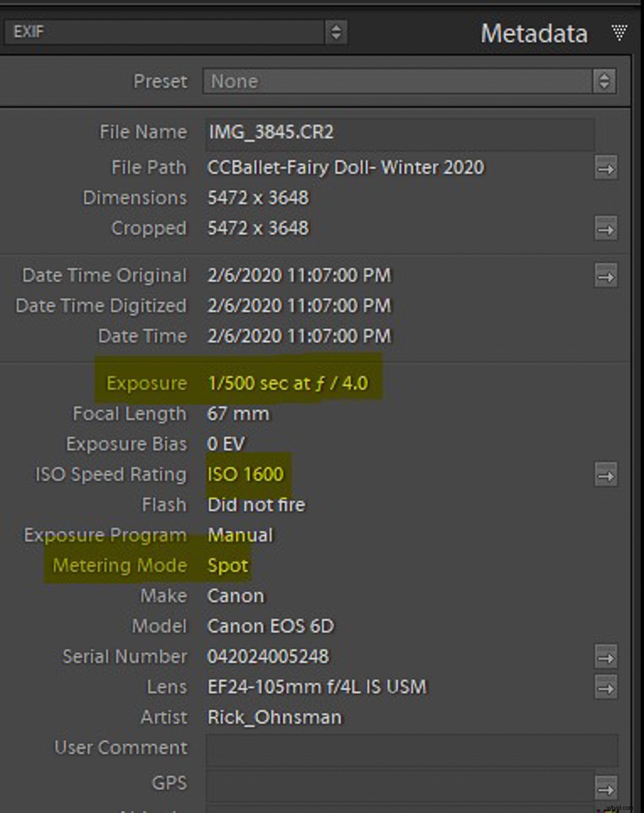Click the Focal Length value 67 mm

238,414
